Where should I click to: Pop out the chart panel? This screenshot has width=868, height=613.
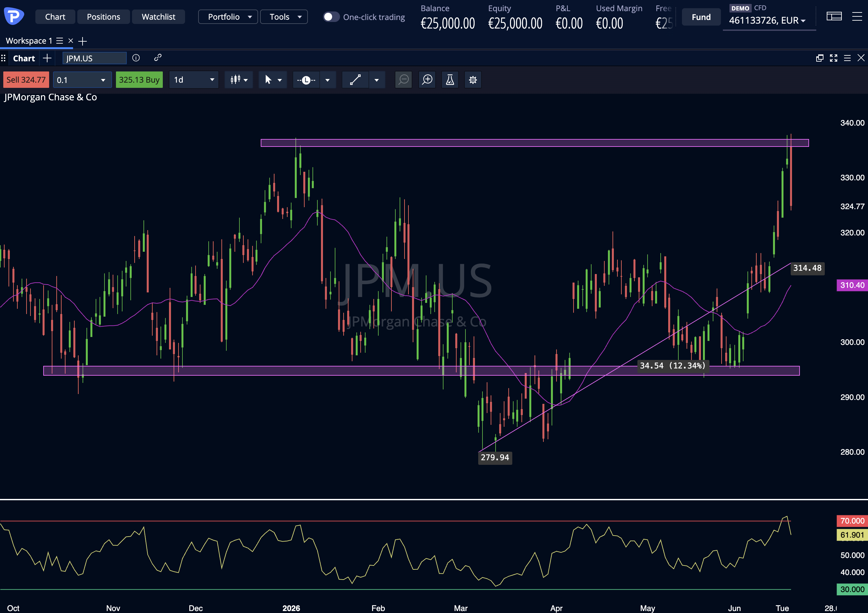click(820, 58)
